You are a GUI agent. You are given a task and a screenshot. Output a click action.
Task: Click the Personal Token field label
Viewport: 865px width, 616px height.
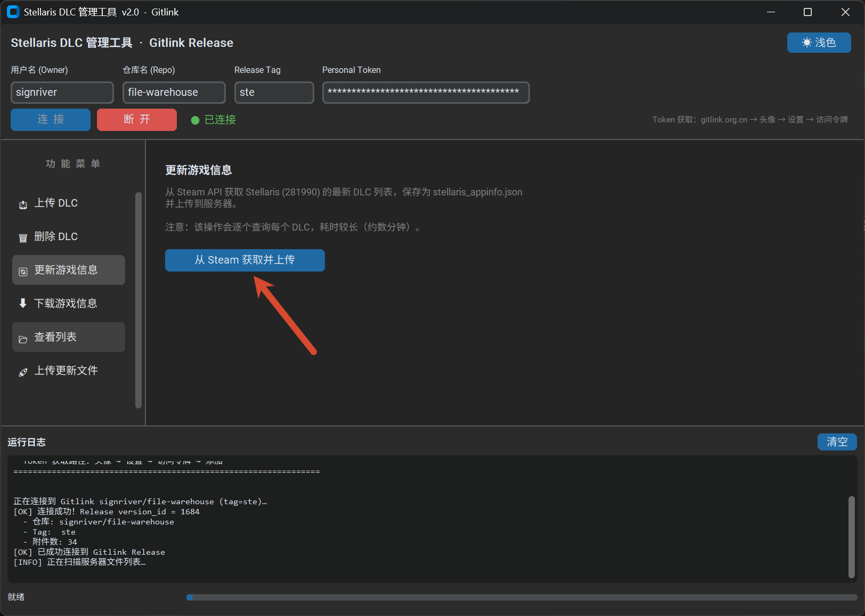(x=352, y=70)
